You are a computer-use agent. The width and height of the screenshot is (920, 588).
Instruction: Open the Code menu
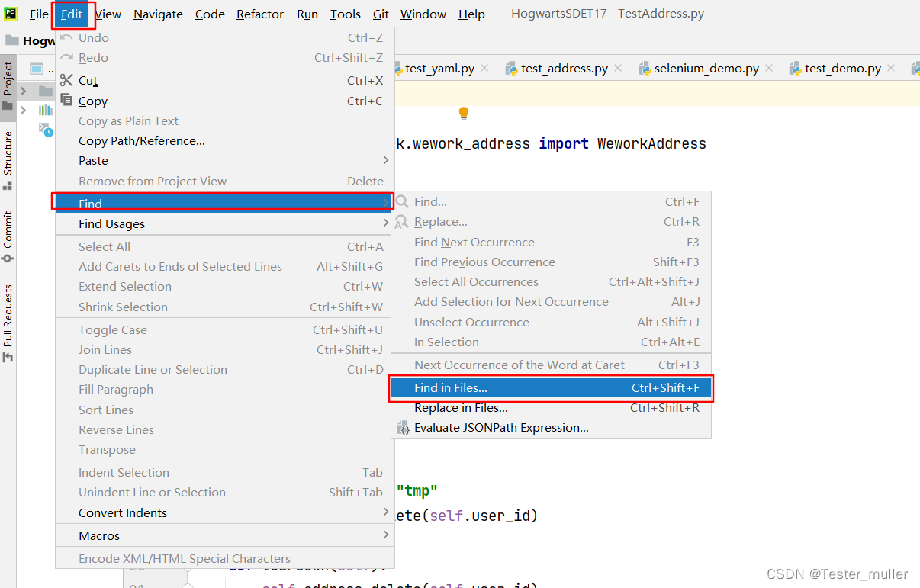[210, 14]
